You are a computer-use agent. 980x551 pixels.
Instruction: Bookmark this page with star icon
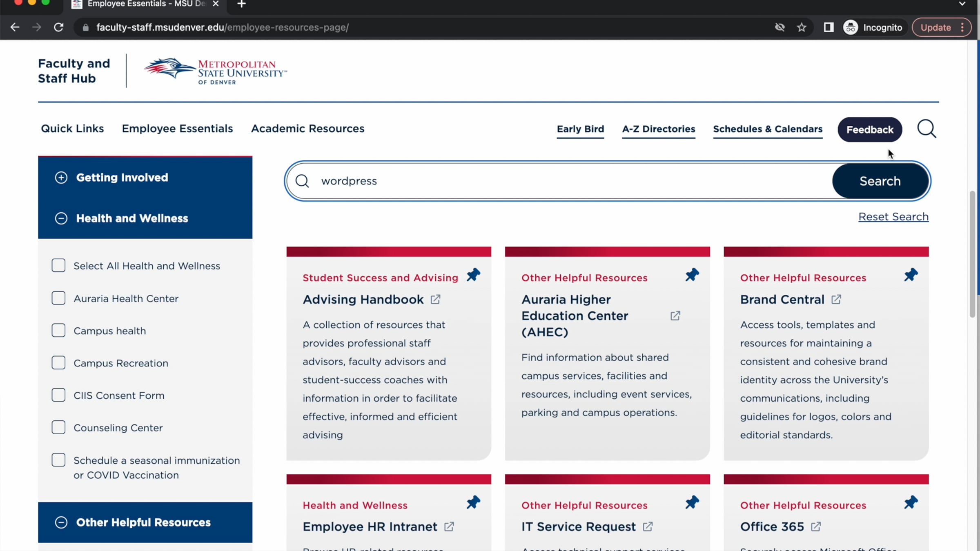(x=802, y=27)
